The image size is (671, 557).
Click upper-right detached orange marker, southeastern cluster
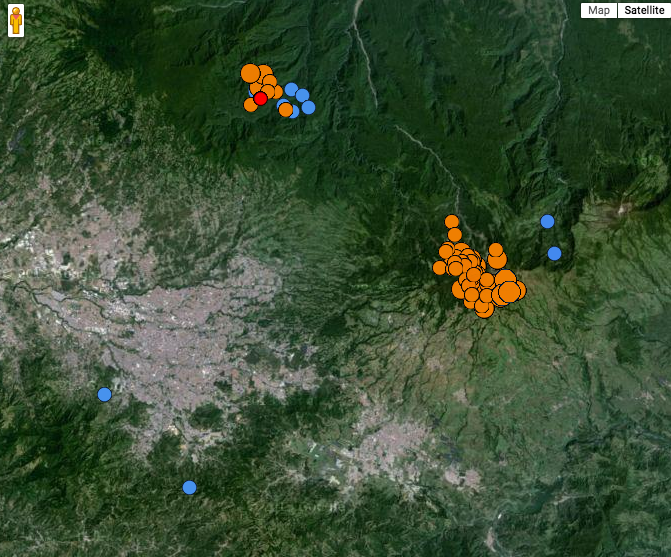(495, 249)
